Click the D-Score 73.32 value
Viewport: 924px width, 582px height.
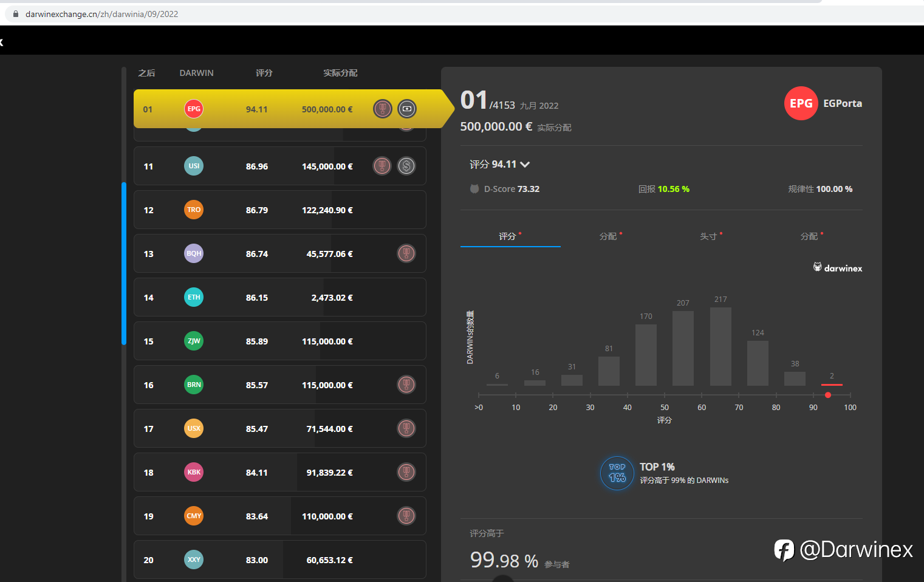(529, 189)
